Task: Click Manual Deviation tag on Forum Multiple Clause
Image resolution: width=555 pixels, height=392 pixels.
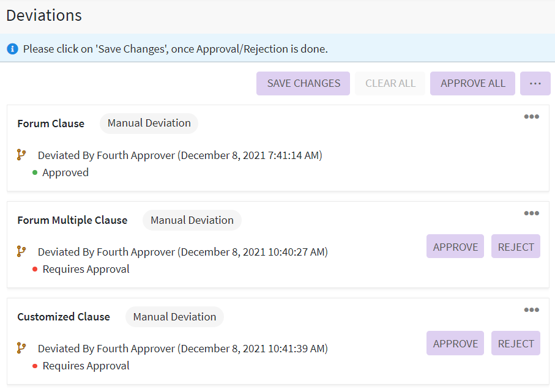Action: pos(192,220)
